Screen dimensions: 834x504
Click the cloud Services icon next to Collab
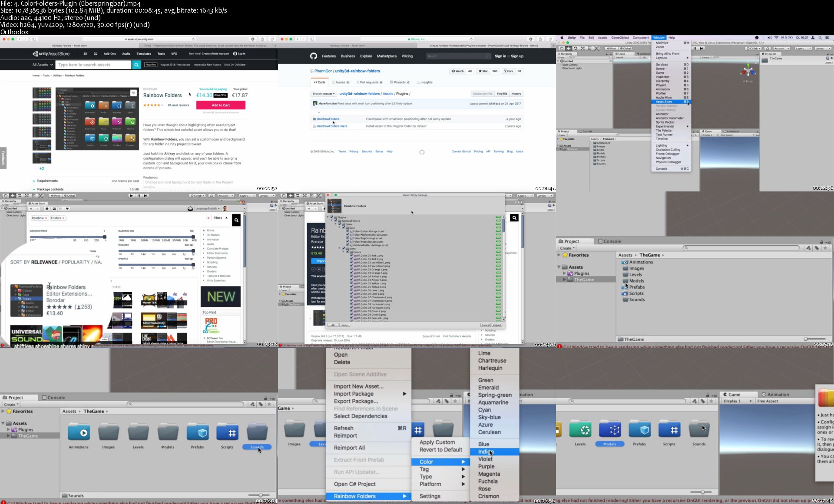coord(768,49)
